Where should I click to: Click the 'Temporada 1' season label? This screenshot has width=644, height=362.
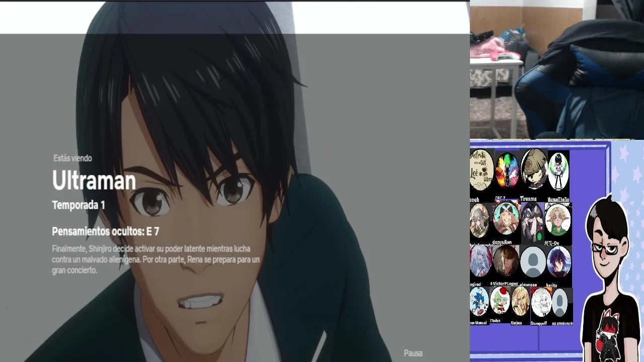coord(78,205)
